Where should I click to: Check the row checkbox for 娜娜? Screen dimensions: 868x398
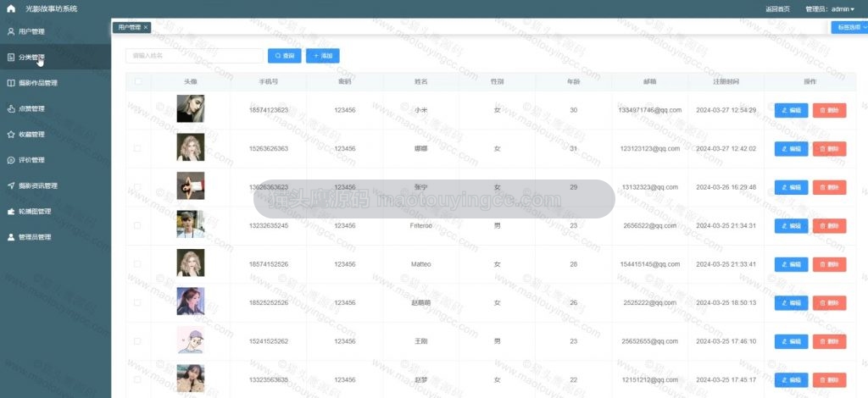coord(137,148)
